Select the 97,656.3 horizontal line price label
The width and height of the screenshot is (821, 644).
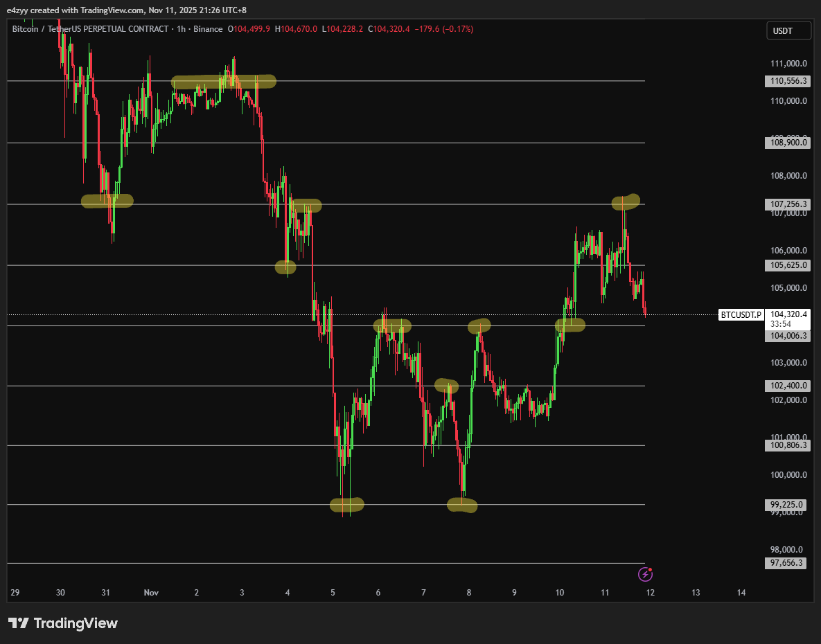[786, 563]
